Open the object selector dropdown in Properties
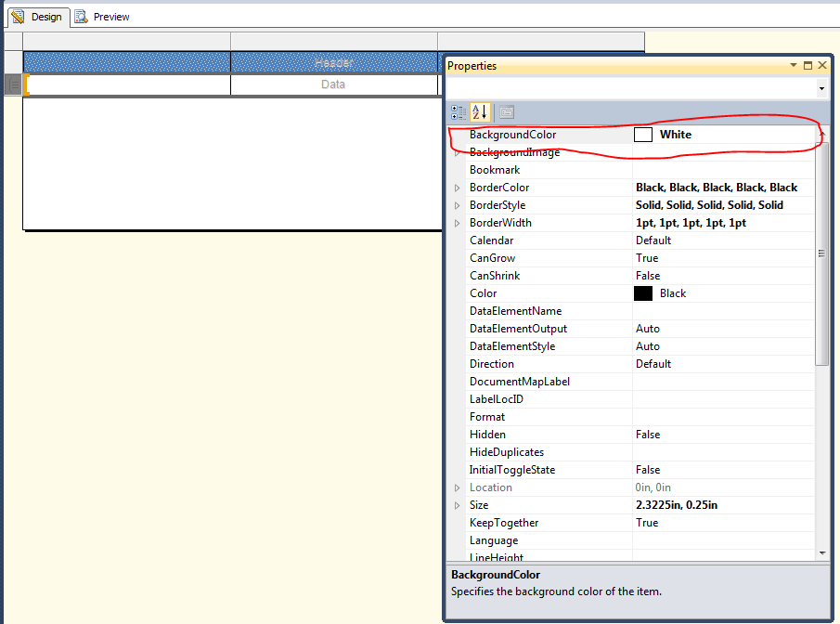The image size is (840, 624). point(821,88)
